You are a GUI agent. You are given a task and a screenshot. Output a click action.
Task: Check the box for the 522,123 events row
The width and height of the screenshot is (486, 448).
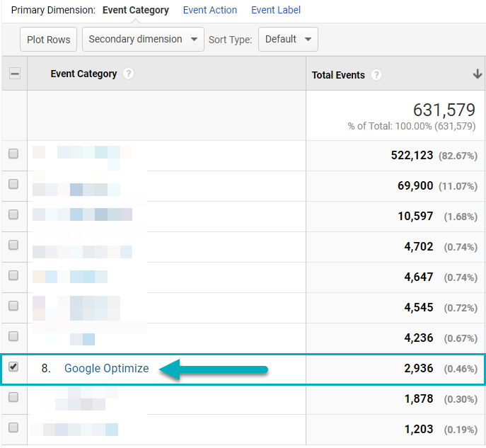point(13,154)
